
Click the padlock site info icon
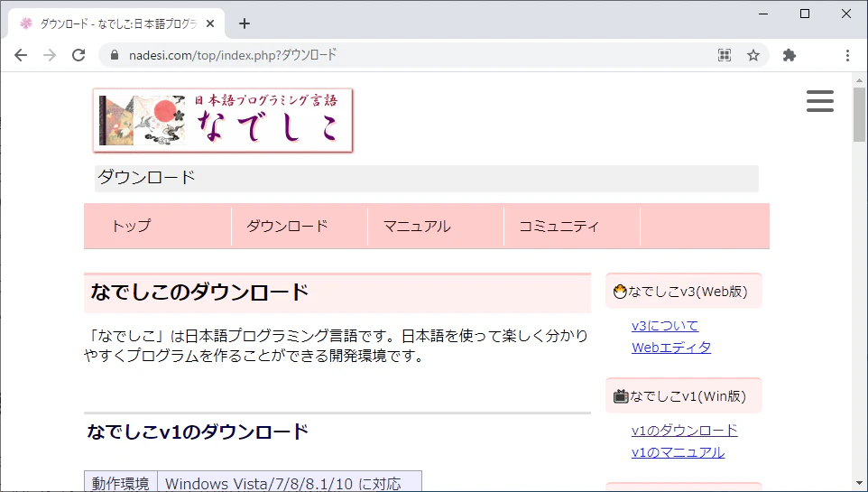115,55
